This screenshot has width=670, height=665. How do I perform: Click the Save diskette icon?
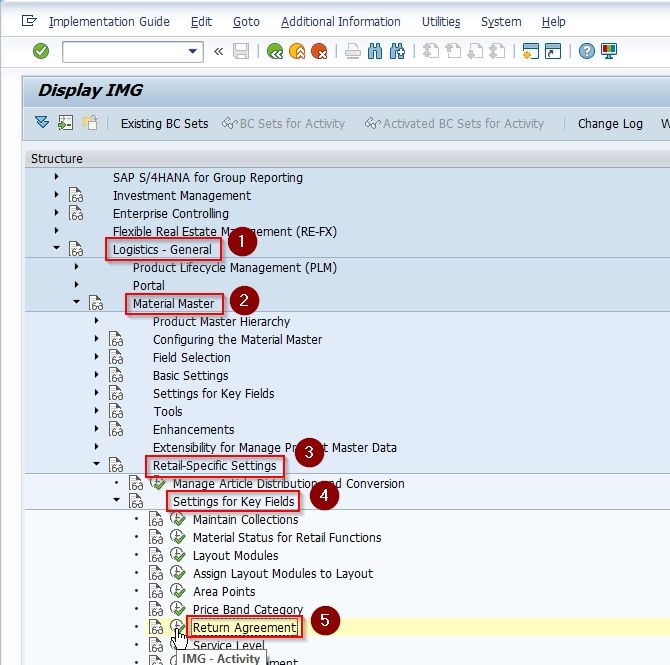[241, 51]
